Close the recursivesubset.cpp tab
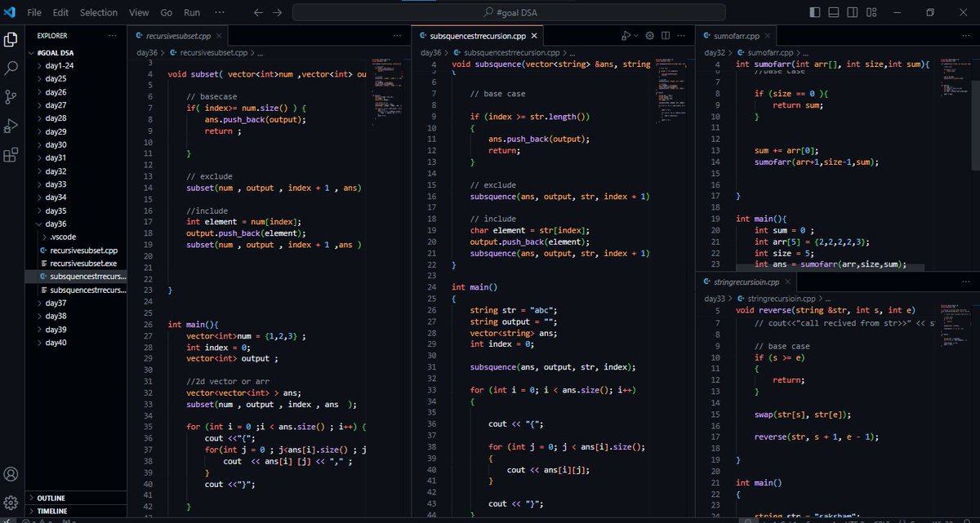This screenshot has width=980, height=523. coord(219,36)
